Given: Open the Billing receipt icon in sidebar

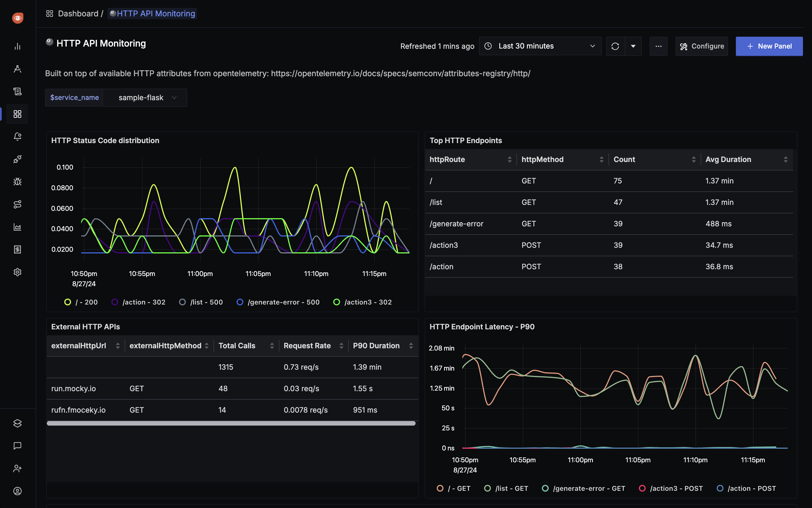Looking at the screenshot, I should point(17,249).
